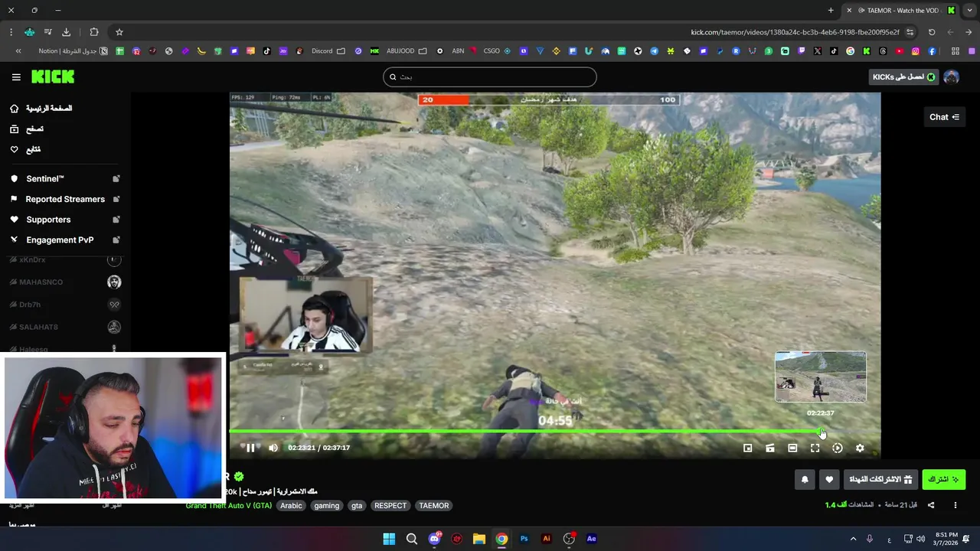
Task: Click the search input field
Action: [x=490, y=77]
